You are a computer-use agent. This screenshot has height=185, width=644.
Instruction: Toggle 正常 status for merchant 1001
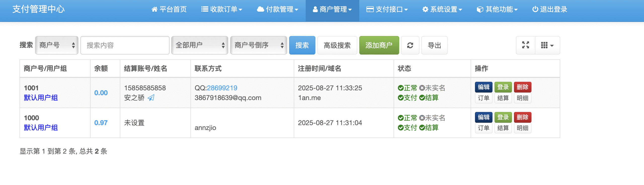pos(407,88)
